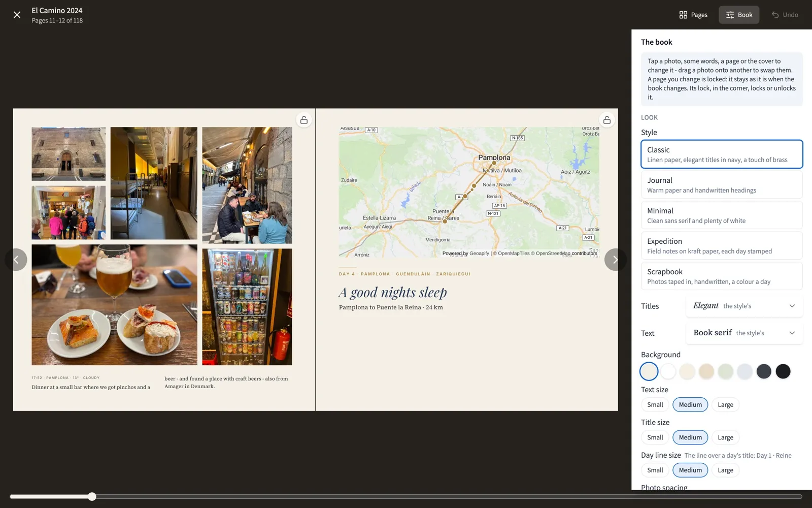Screen dimensions: 812x508
Task: Click the Pamplona route map
Action: [x=469, y=192]
